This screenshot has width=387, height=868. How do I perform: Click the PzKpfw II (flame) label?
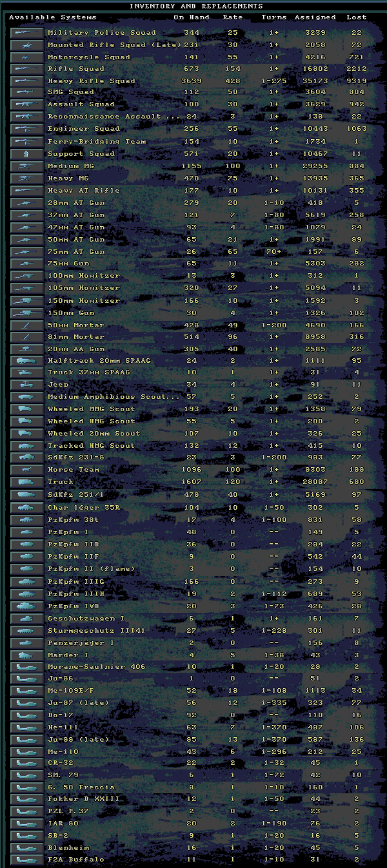tap(92, 569)
